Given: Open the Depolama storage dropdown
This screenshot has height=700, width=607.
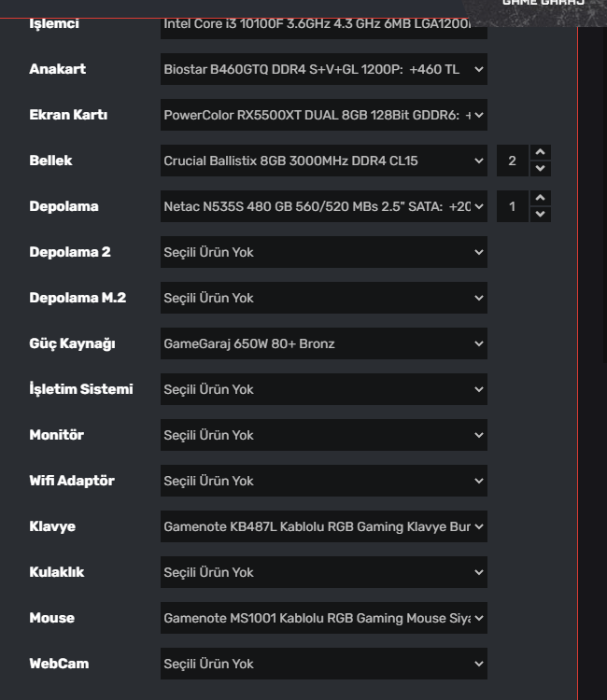Looking at the screenshot, I should [x=323, y=206].
